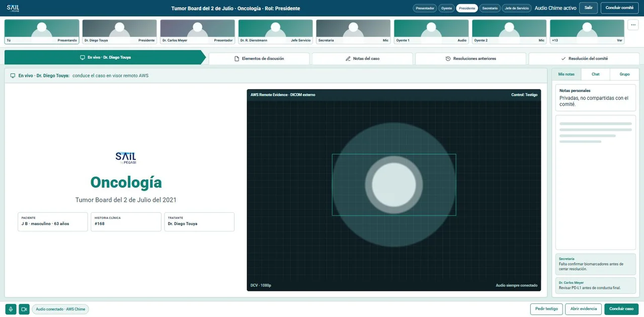Click the Paciente J B info card
This screenshot has width=644, height=317.
pyautogui.click(x=53, y=222)
